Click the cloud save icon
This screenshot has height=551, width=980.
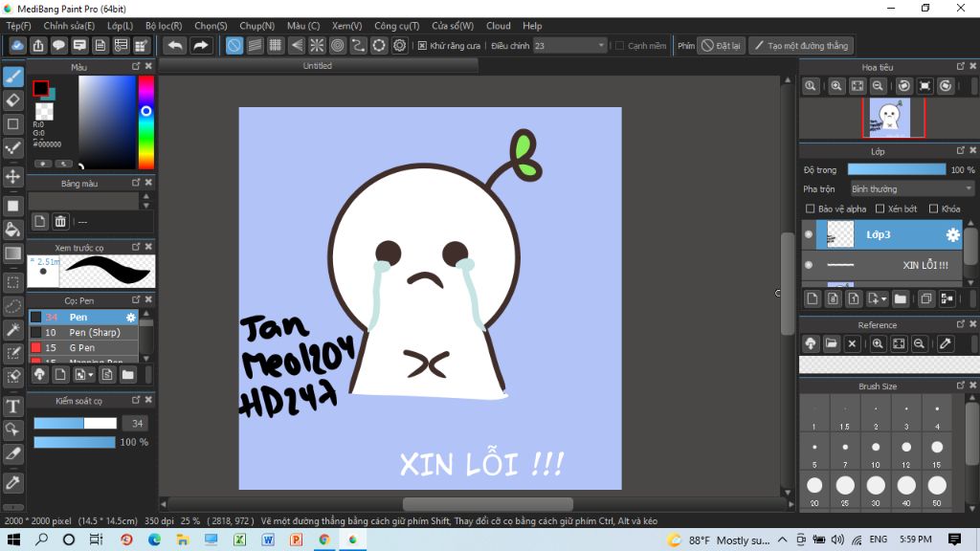click(17, 46)
